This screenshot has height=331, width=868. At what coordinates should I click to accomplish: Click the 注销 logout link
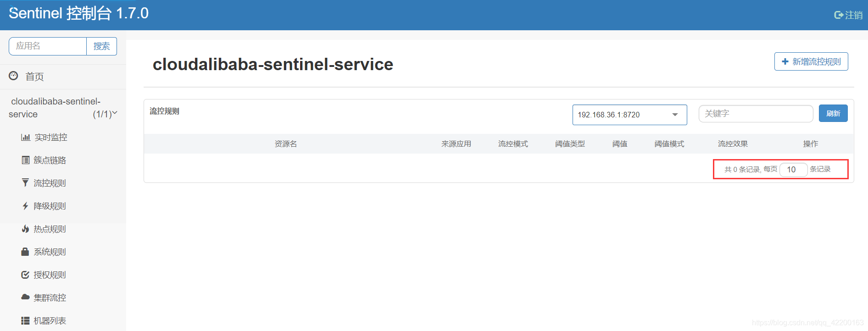[848, 15]
